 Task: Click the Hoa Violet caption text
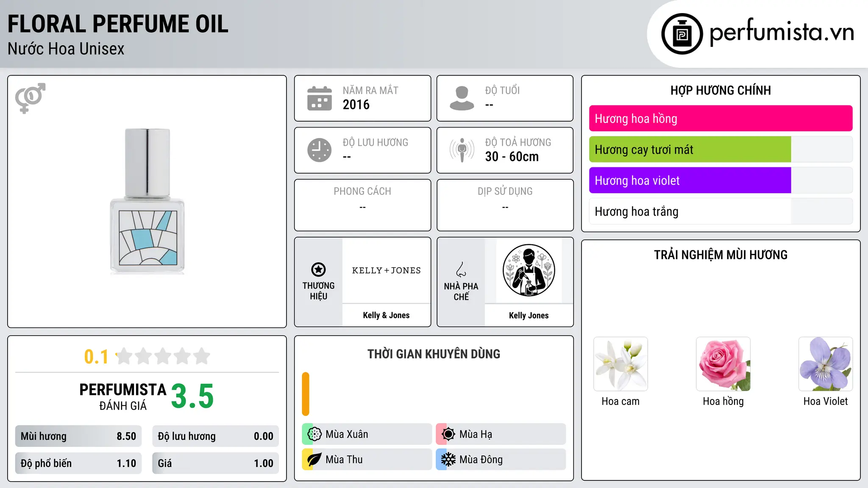[826, 402]
